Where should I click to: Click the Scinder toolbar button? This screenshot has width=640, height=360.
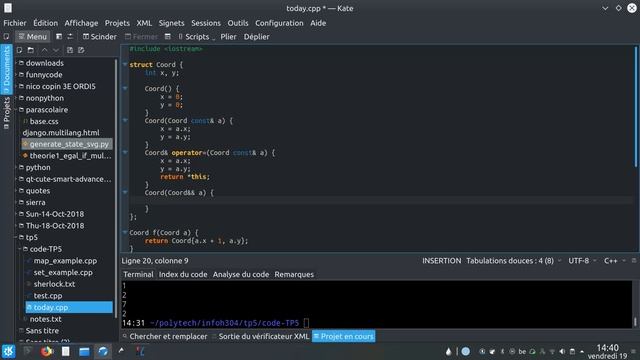100,37
